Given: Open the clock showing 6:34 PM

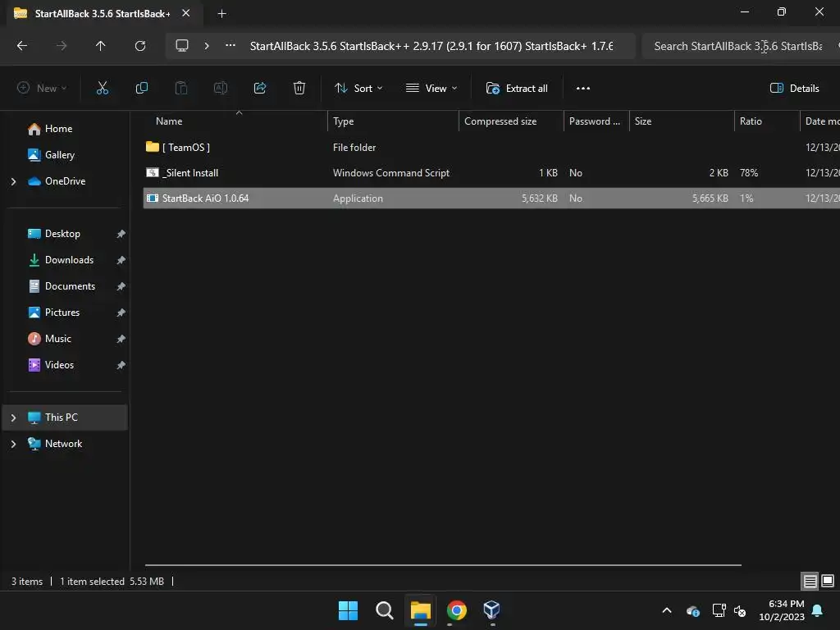Looking at the screenshot, I should pos(782,610).
